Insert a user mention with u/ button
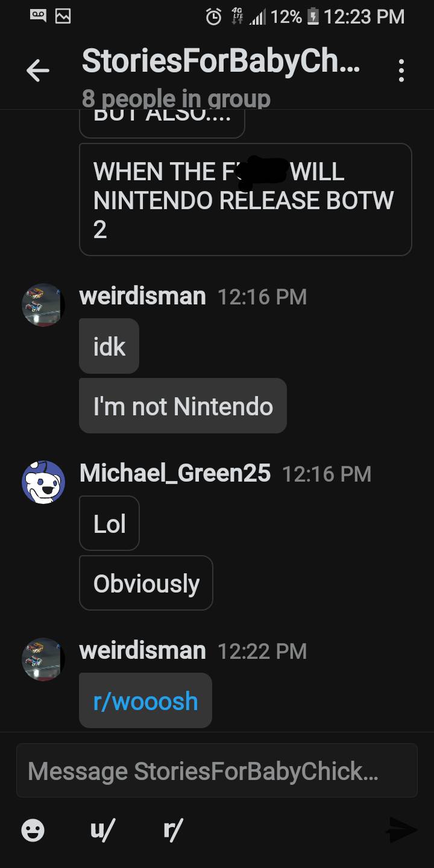This screenshot has width=434, height=868. pyautogui.click(x=101, y=831)
